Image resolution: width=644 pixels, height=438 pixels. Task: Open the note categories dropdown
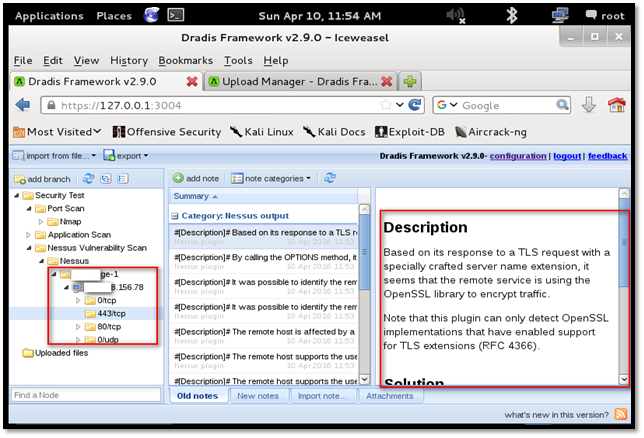(272, 178)
